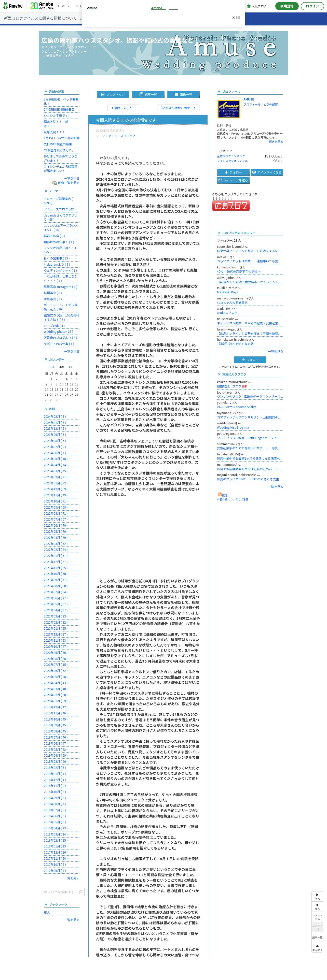Click the ログイン button
The image size is (327, 980).
(312, 6)
